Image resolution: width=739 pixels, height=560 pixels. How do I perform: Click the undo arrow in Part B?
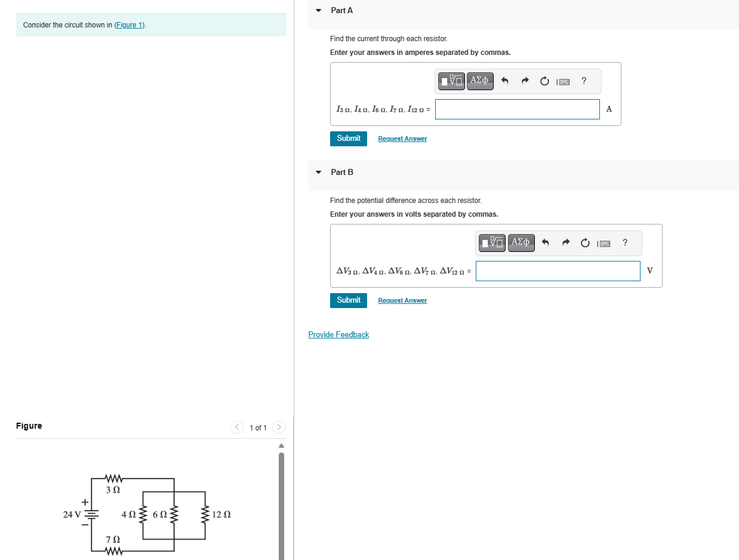click(x=545, y=243)
